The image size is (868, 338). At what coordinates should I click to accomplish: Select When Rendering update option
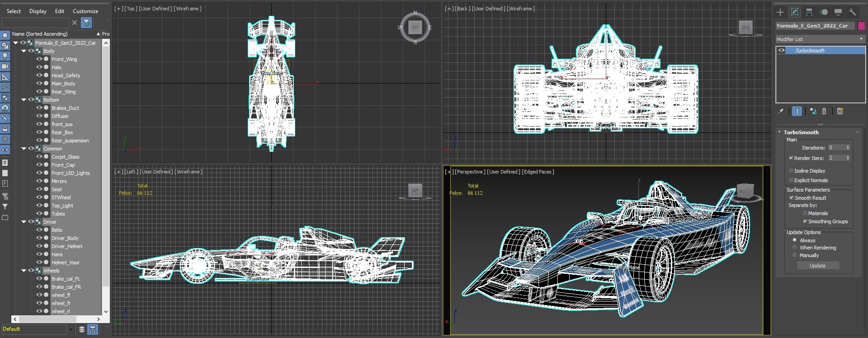(795, 248)
